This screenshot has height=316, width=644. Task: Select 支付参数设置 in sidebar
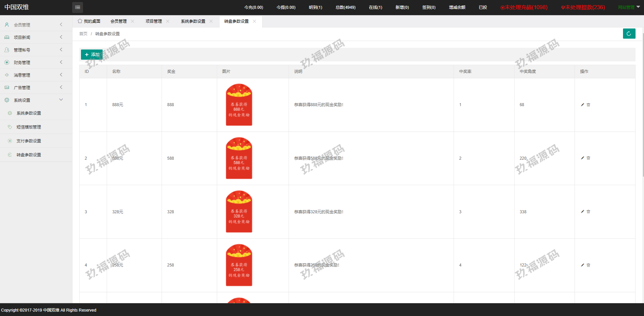[29, 141]
